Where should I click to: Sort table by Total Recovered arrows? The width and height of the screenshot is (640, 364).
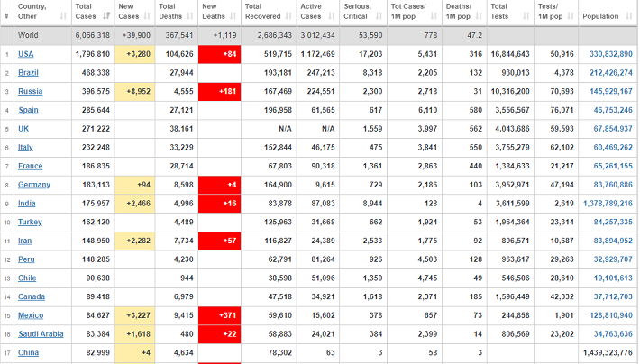288,16
